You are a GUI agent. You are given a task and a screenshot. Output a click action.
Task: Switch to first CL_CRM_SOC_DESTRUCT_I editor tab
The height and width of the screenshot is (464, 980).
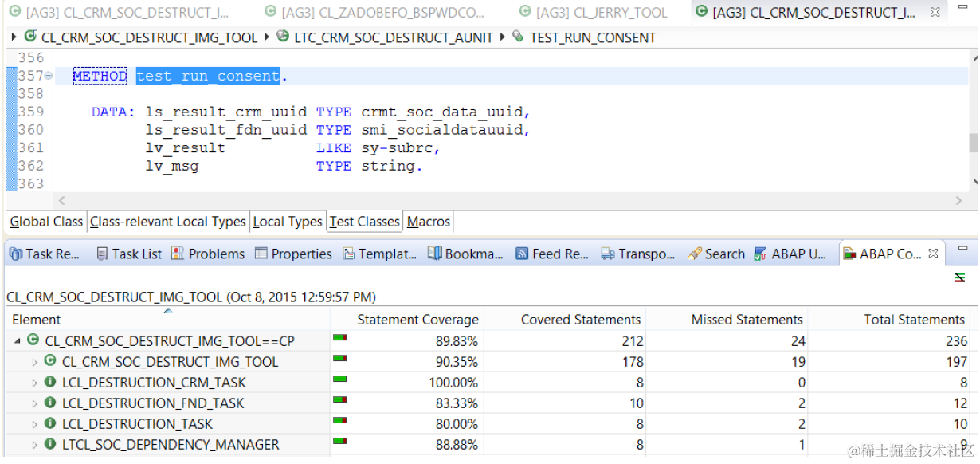[x=120, y=12]
